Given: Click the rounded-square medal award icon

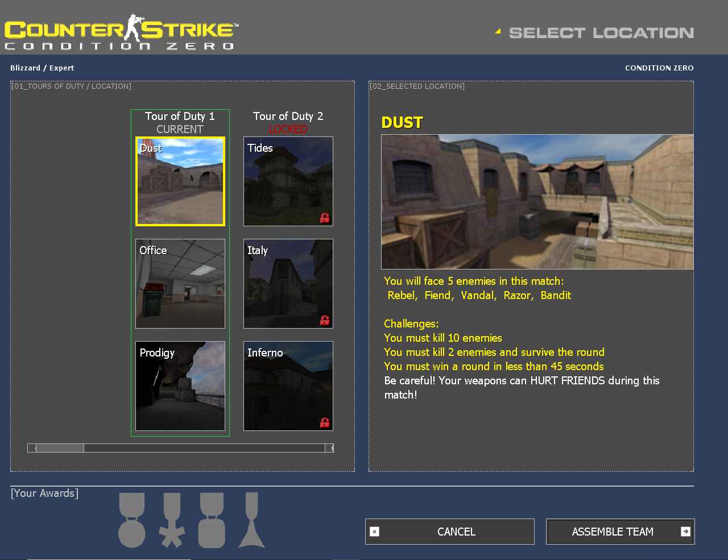Looking at the screenshot, I should coord(212,520).
